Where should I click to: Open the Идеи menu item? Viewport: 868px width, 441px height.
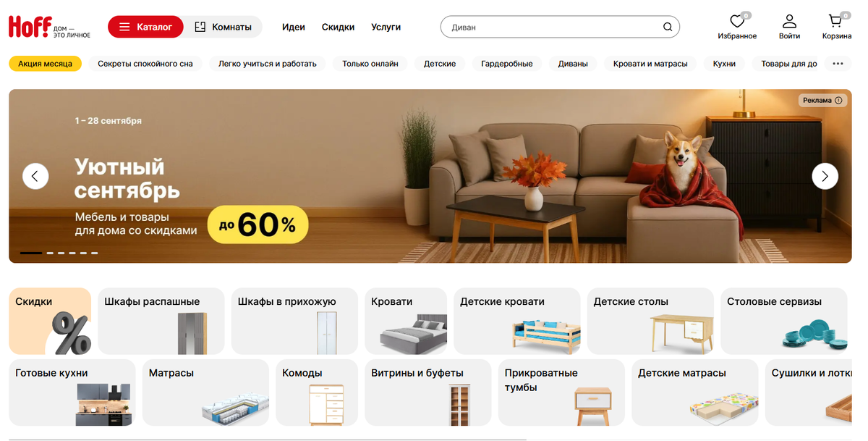[294, 27]
